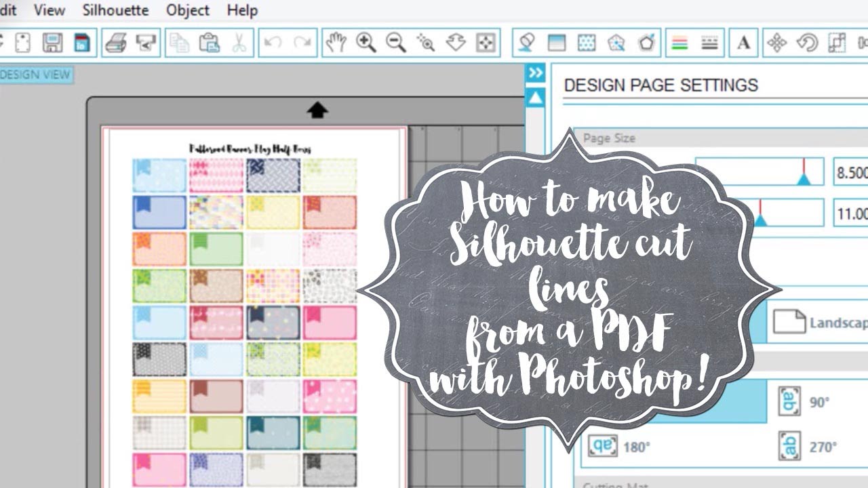
Task: Select the Design View tab
Action: tap(35, 75)
